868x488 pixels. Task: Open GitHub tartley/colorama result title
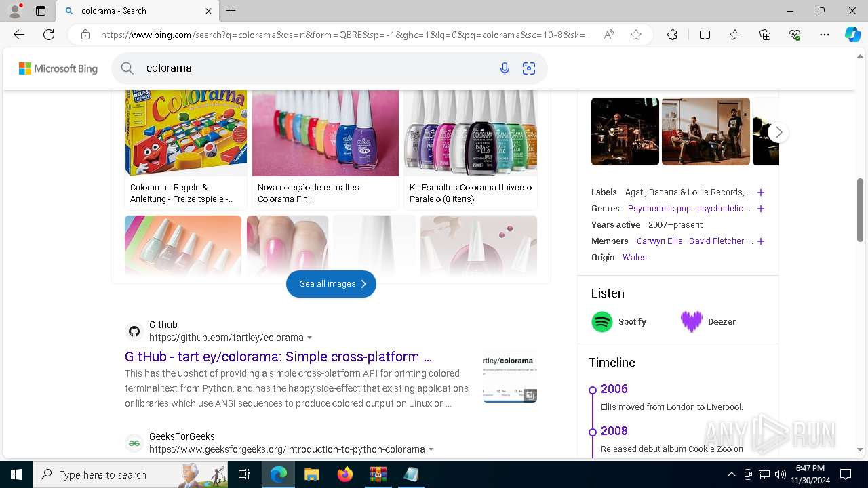click(278, 357)
